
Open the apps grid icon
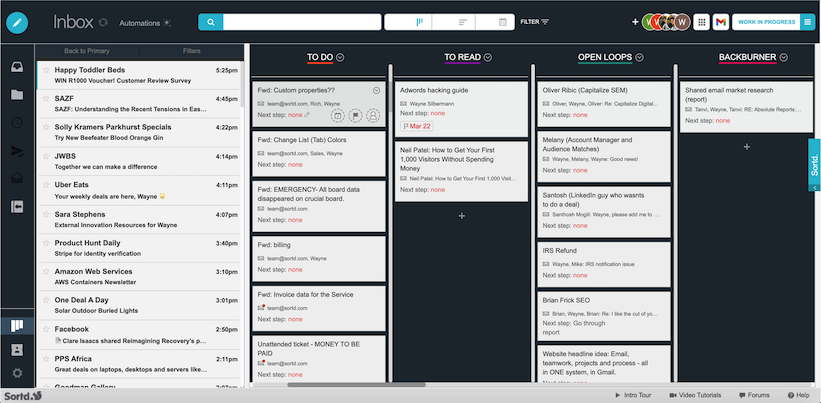[x=702, y=22]
